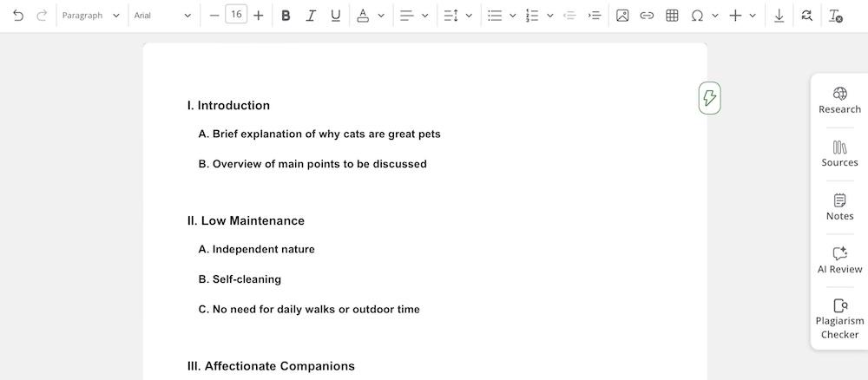Open the Sources panel tab
The width and height of the screenshot is (868, 380).
pos(839,154)
